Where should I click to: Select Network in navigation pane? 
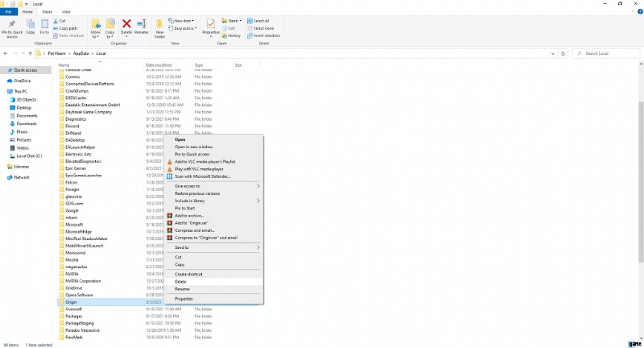click(x=22, y=177)
